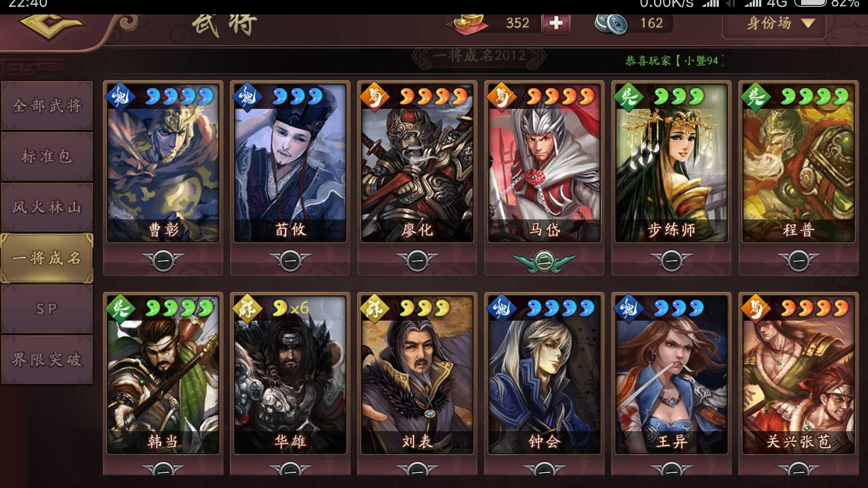Add gold ingots with plus button
868x488 pixels.
[x=556, y=23]
